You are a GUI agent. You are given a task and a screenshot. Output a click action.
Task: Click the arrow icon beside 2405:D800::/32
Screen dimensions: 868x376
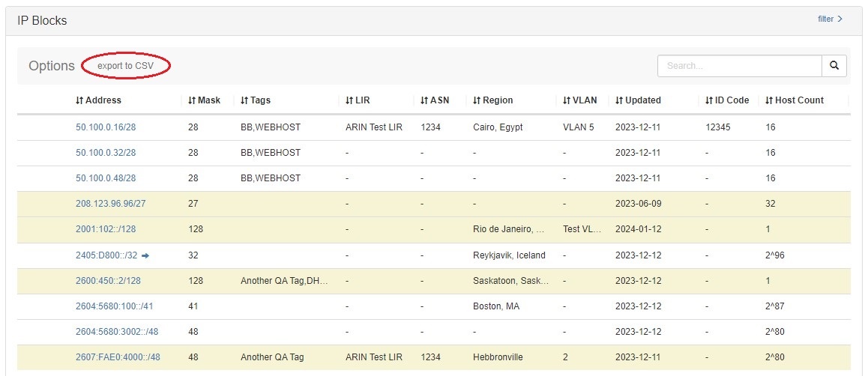coord(145,255)
